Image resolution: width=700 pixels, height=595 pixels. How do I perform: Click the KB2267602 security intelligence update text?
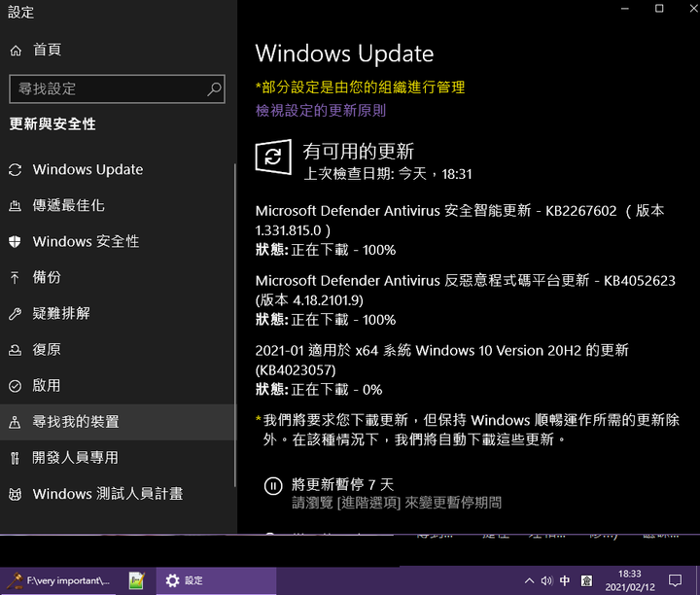(x=460, y=221)
